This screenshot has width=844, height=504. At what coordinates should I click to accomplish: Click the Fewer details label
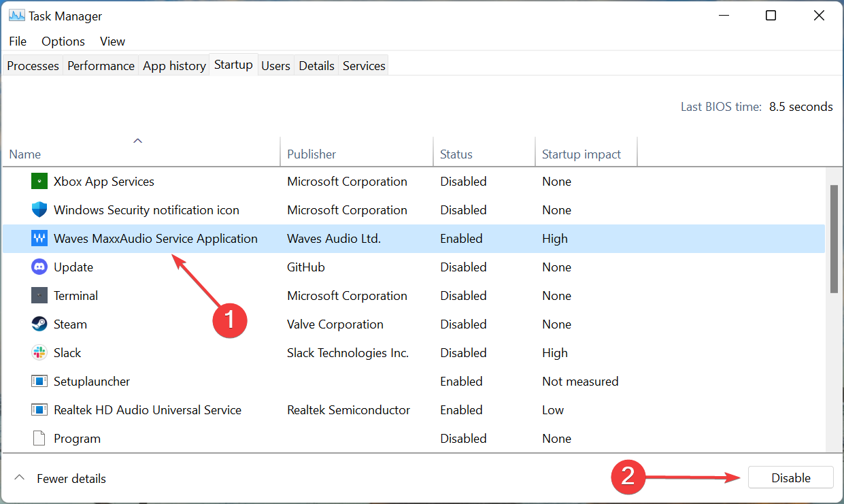pyautogui.click(x=71, y=478)
